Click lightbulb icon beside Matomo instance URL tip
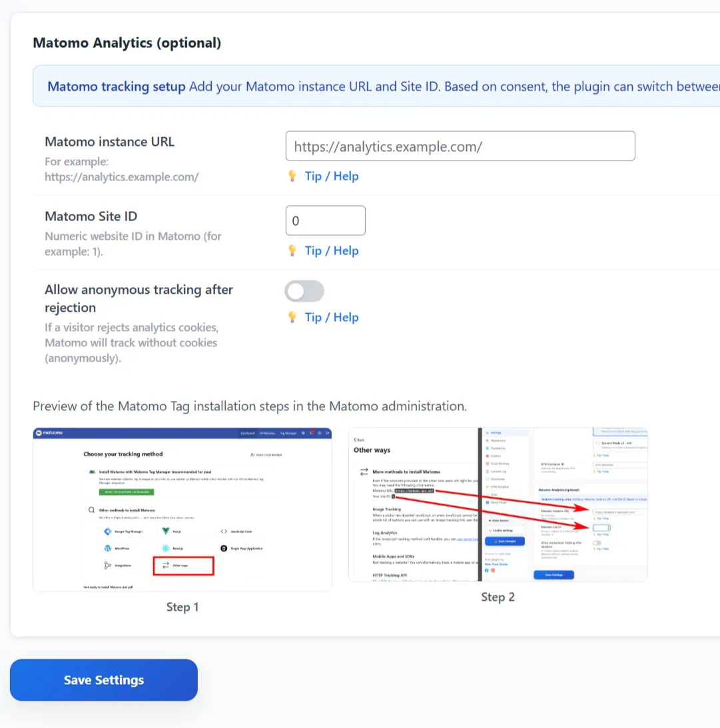This screenshot has width=720, height=728. pyautogui.click(x=292, y=176)
